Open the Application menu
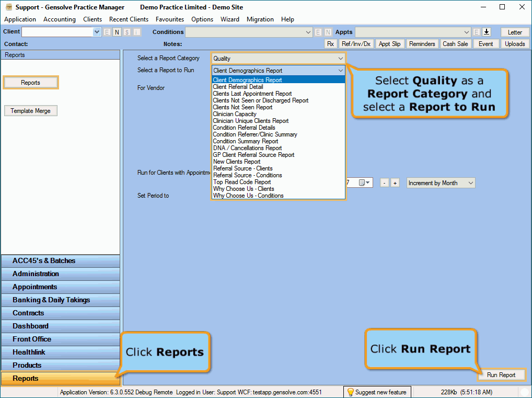The height and width of the screenshot is (398, 532). click(x=20, y=19)
